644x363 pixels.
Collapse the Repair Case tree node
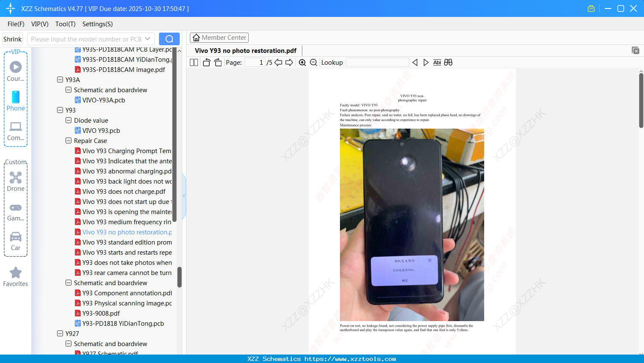click(68, 140)
